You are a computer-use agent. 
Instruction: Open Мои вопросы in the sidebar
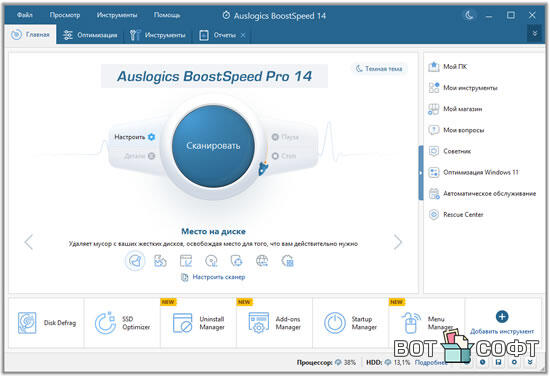point(456,130)
